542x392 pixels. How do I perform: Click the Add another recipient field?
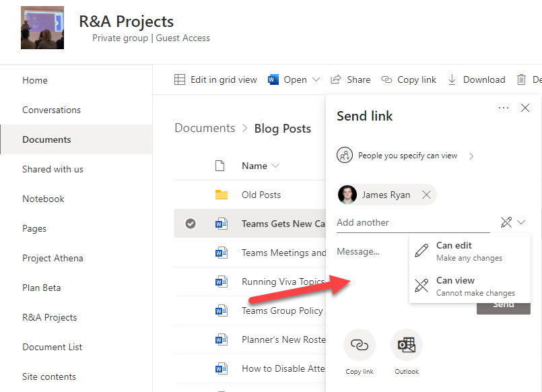pos(413,222)
